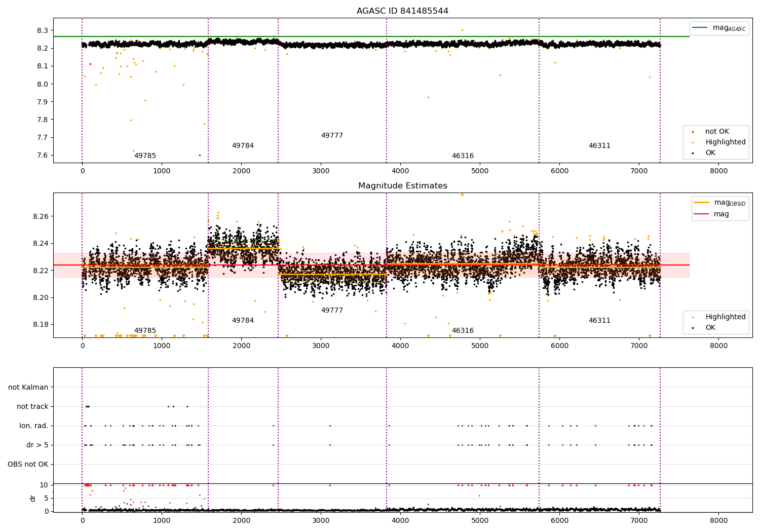Select 'OK' legend entry in the top panel
Image resolution: width=760 pixels, height=532 pixels.
710,153
